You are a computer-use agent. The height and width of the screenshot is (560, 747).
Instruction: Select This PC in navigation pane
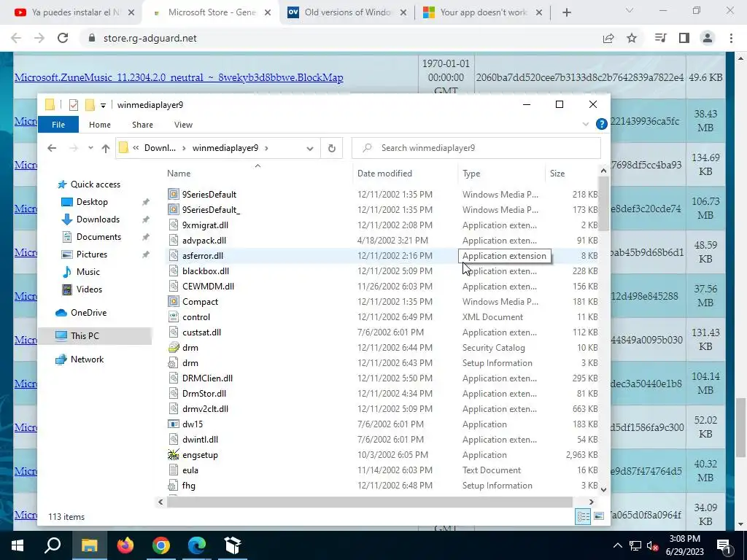click(85, 335)
